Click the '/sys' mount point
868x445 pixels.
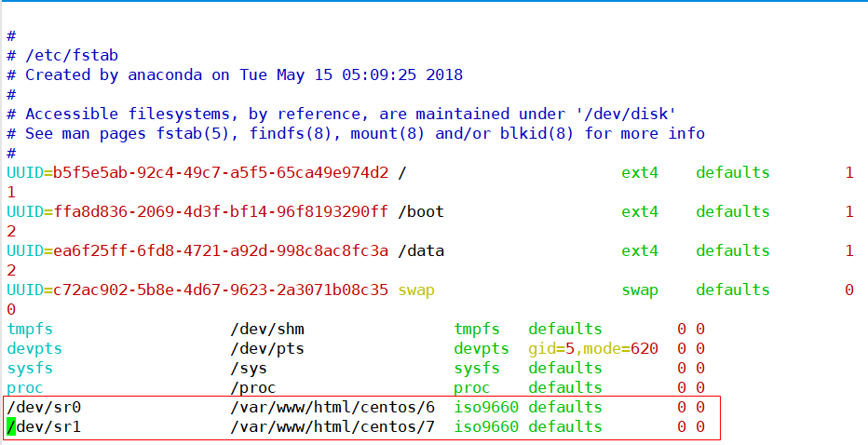pyautogui.click(x=249, y=368)
